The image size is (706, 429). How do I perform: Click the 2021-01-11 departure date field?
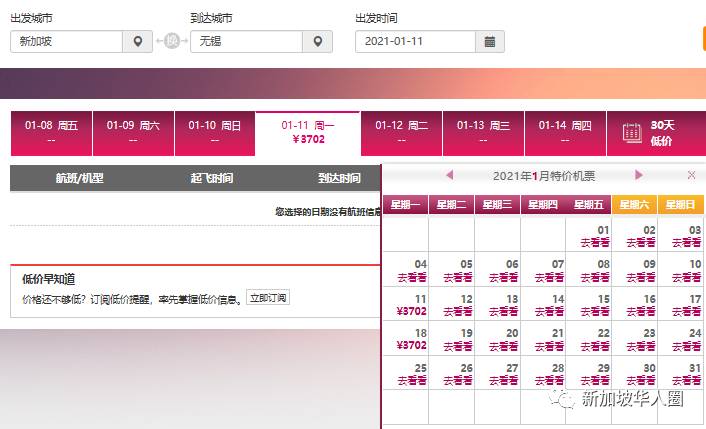point(415,41)
